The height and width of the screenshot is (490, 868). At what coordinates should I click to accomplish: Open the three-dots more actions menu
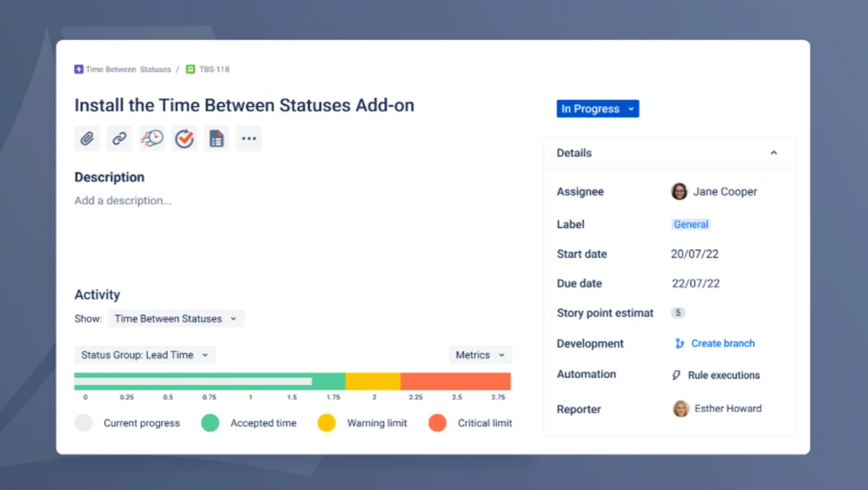point(249,138)
